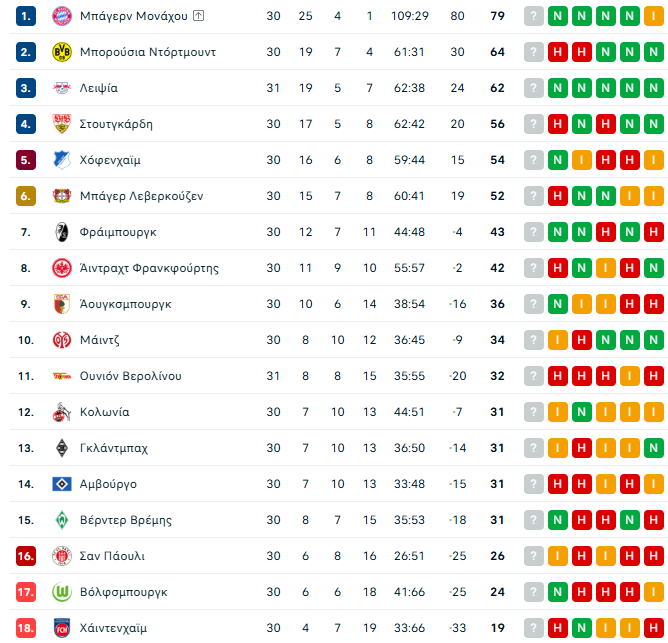The image size is (668, 643).
Task: Click first red H result in Λεβερκούζεν row
Action: 558,196
